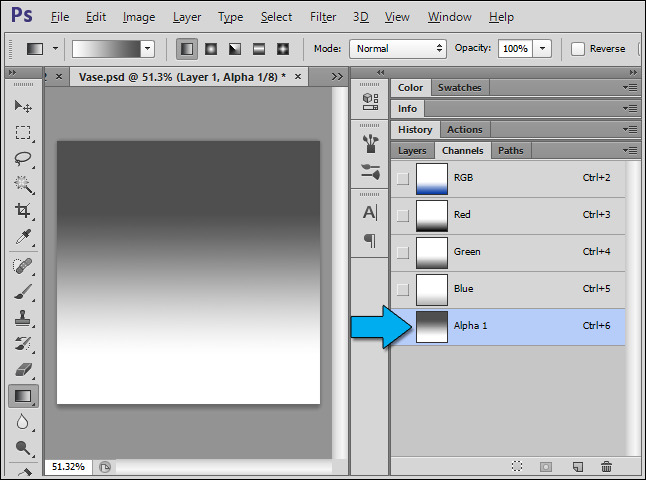This screenshot has height=480, width=646.
Task: Click the create new channel icon
Action: pyautogui.click(x=577, y=466)
